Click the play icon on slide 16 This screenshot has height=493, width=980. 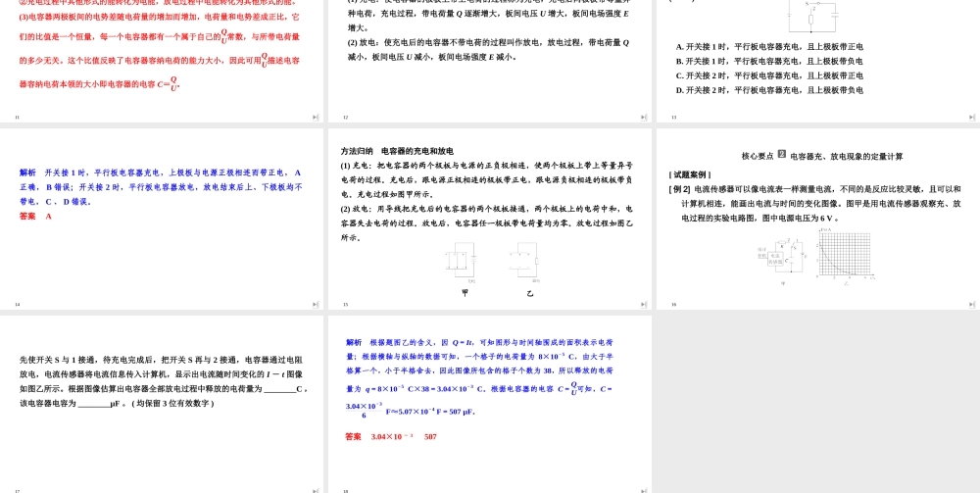coord(971,304)
